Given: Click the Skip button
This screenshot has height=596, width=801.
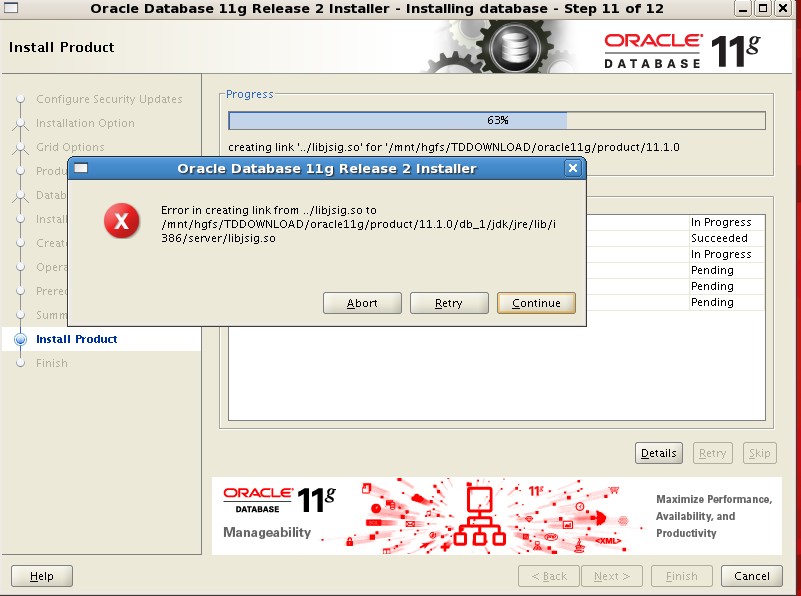Looking at the screenshot, I should coord(760,453).
